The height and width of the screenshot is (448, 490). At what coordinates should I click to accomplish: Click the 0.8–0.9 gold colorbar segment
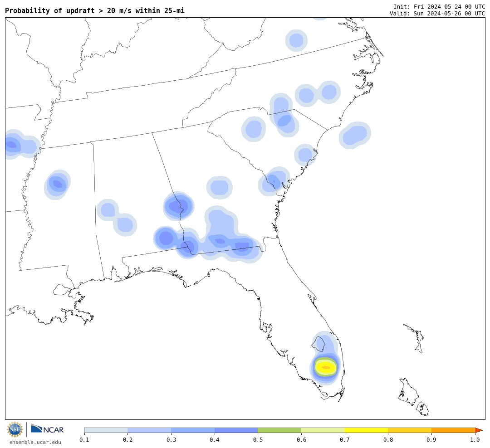click(x=410, y=430)
